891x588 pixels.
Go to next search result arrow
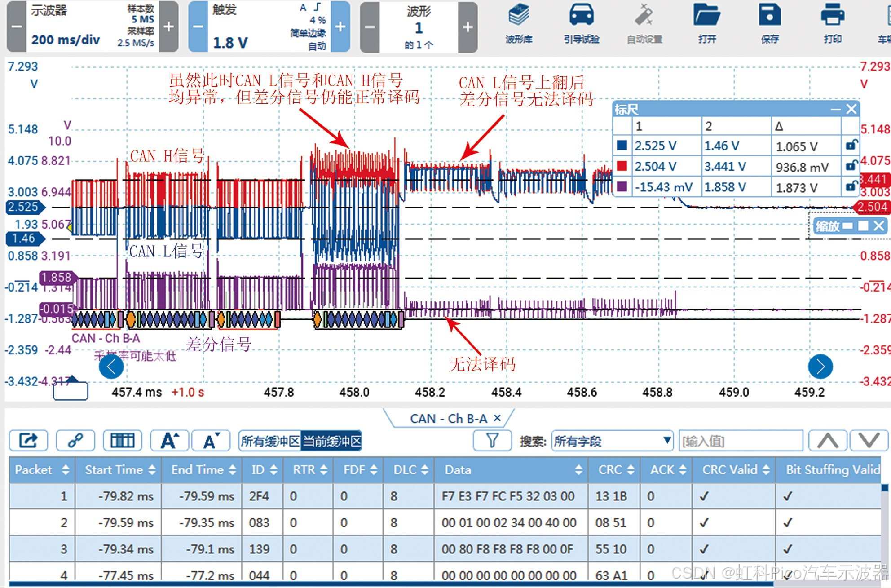(x=869, y=441)
